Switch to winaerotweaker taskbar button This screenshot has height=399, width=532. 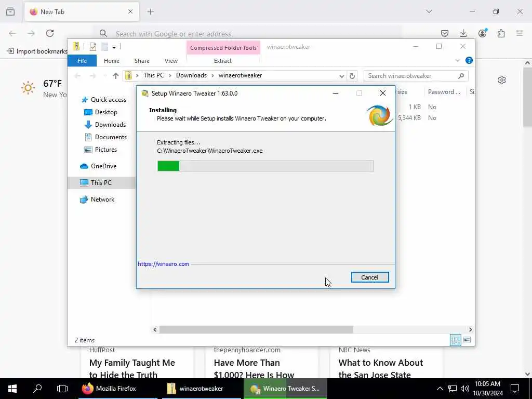202,389
